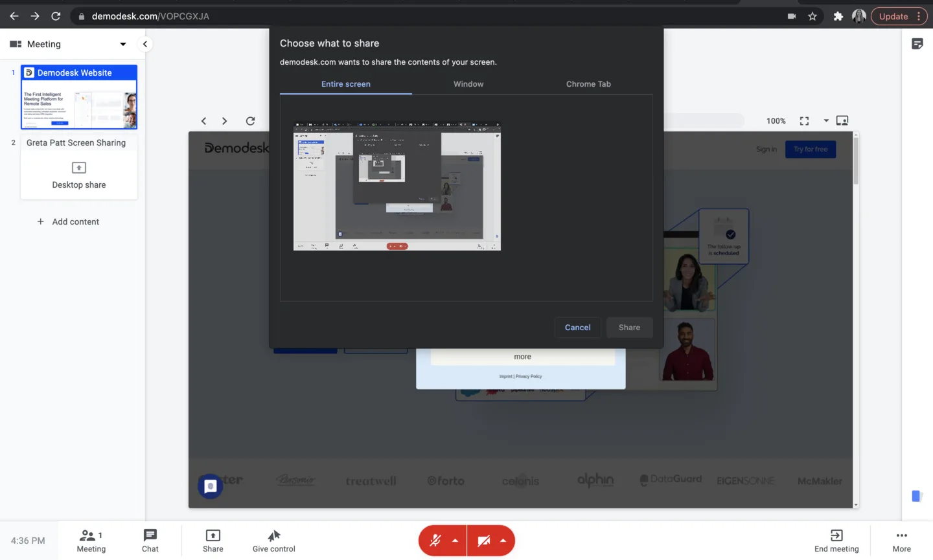Click the blue icon at the lower right edge

click(x=917, y=496)
